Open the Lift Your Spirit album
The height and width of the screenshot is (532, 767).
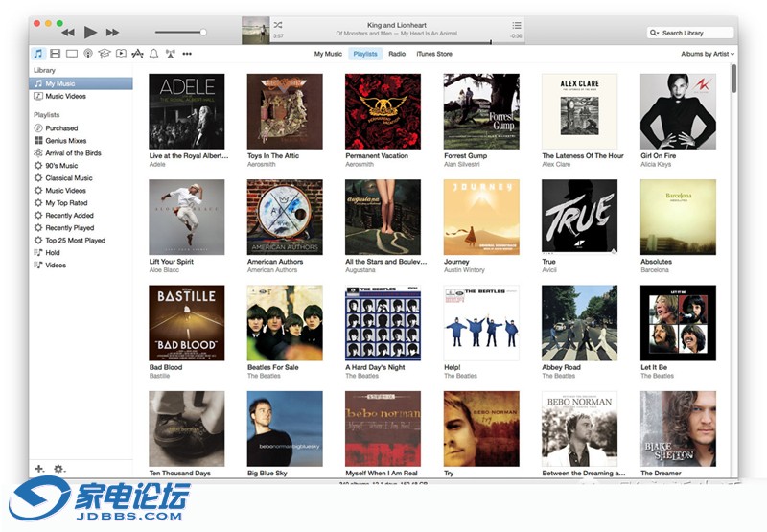point(186,217)
